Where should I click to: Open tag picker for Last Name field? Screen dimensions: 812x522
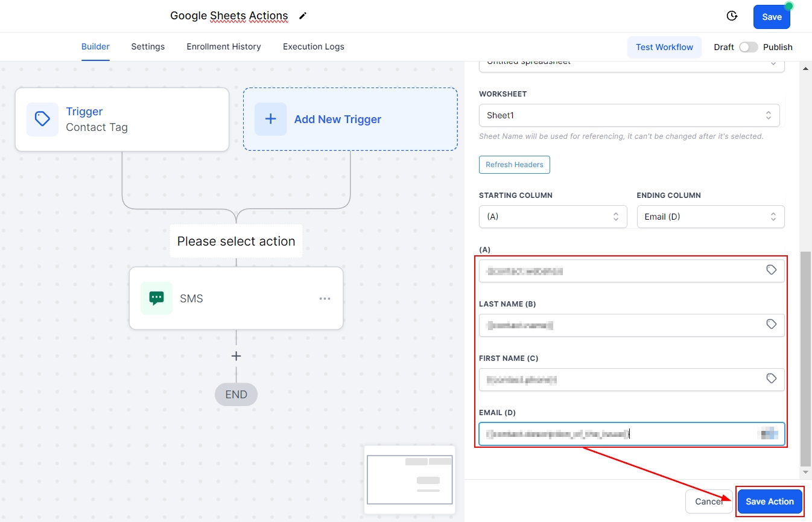tap(771, 325)
